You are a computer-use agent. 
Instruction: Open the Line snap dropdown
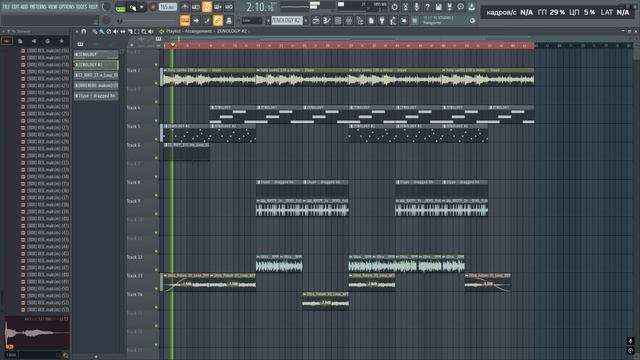click(x=252, y=20)
